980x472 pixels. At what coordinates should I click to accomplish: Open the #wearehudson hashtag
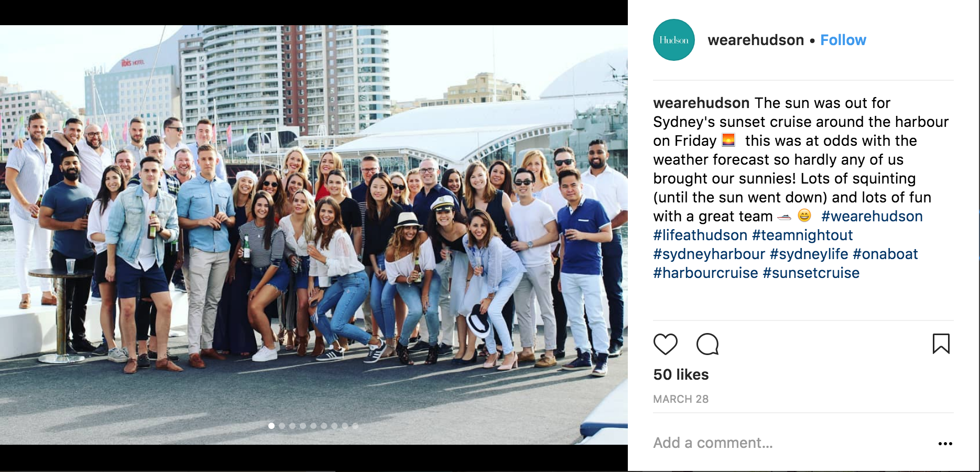tap(872, 216)
